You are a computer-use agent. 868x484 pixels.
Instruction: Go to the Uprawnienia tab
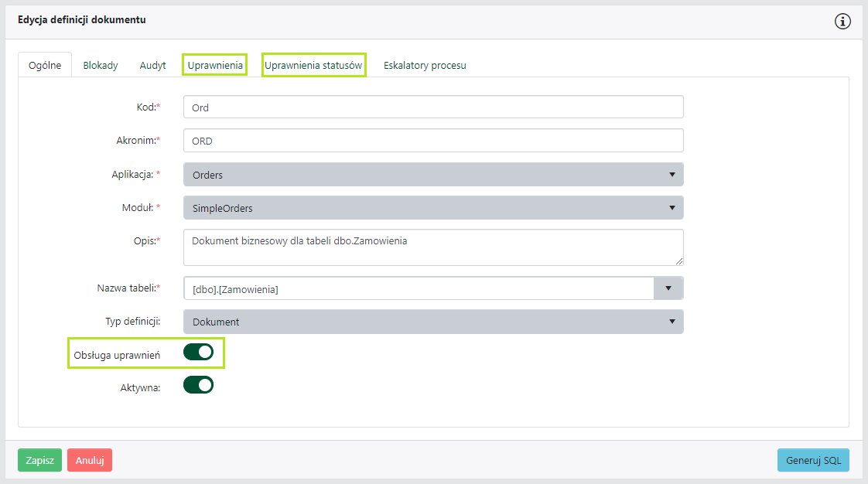coord(215,66)
